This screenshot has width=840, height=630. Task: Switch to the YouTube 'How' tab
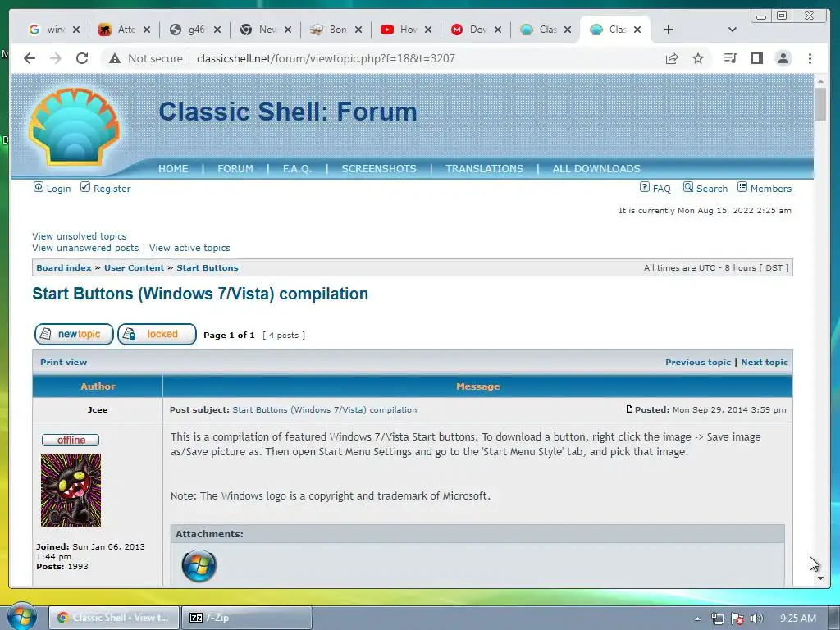tap(405, 30)
